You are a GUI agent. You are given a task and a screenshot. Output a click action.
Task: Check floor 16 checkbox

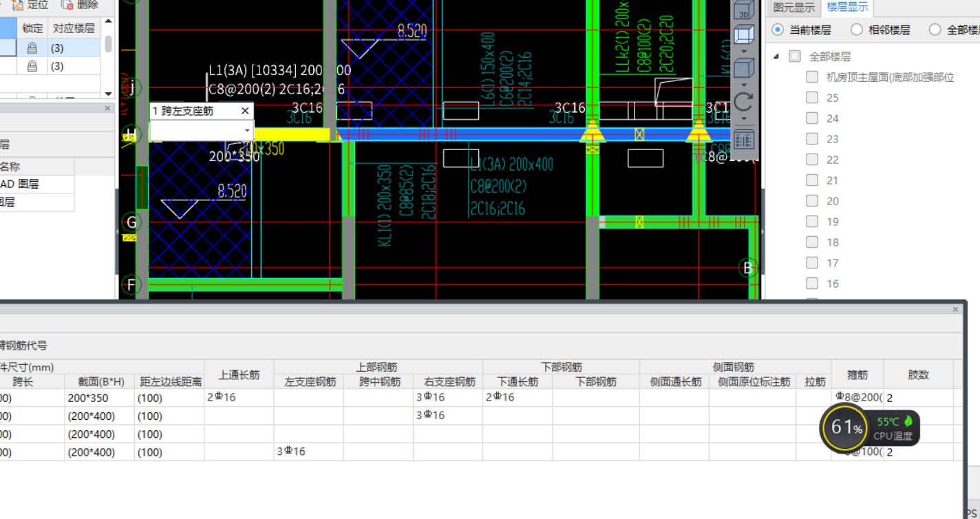click(x=812, y=283)
